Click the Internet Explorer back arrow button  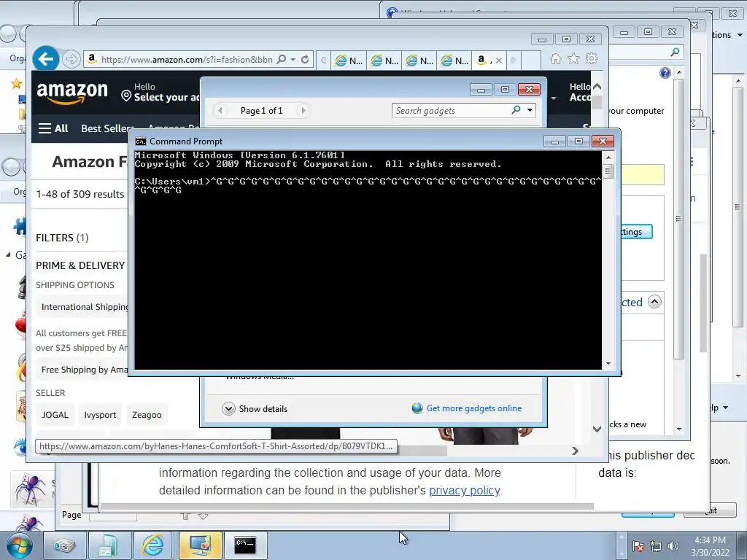pyautogui.click(x=46, y=59)
